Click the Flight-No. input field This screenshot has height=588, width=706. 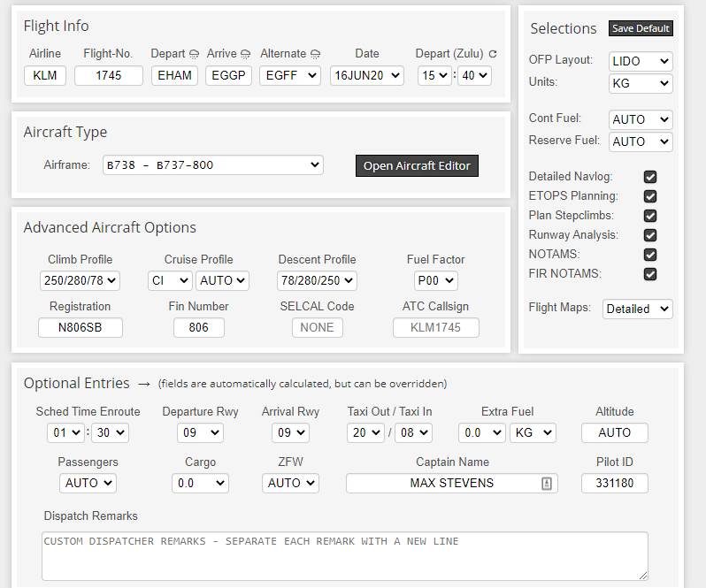pos(108,76)
